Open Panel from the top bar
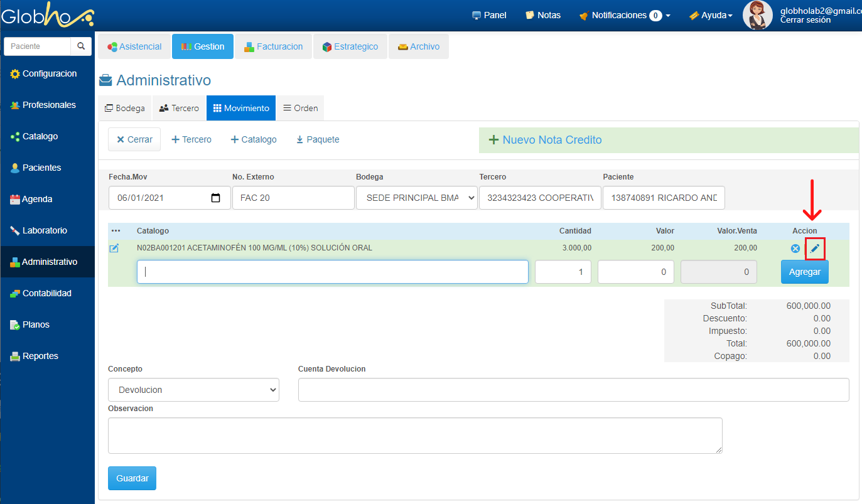862x504 pixels. click(x=489, y=15)
